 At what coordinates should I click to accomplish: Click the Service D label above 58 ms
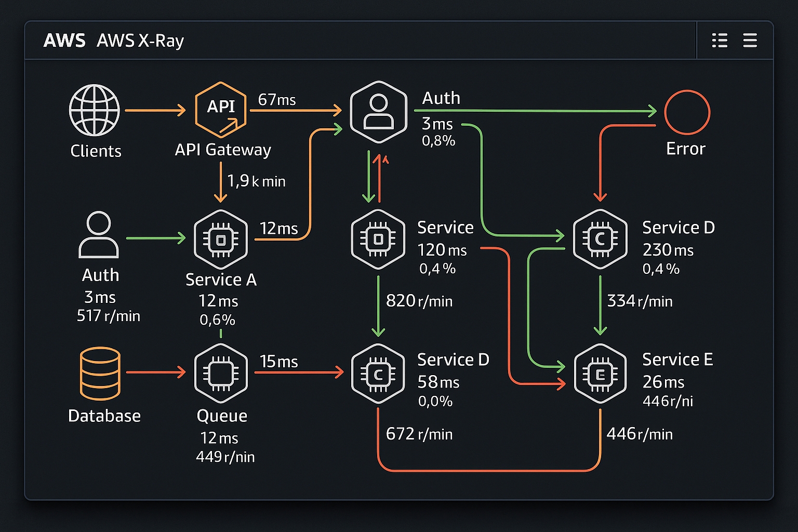click(453, 360)
